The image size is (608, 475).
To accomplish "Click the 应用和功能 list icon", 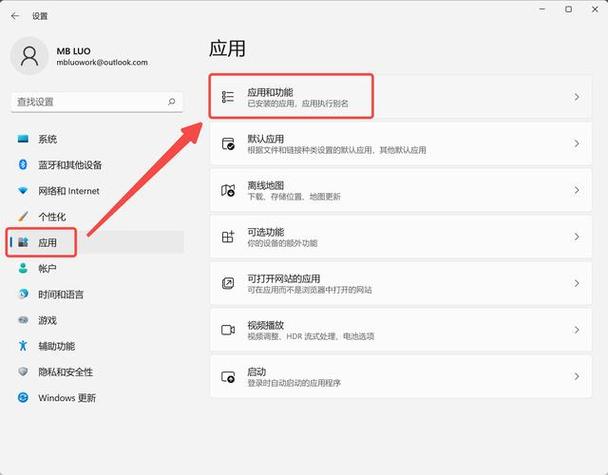I will pos(228,97).
